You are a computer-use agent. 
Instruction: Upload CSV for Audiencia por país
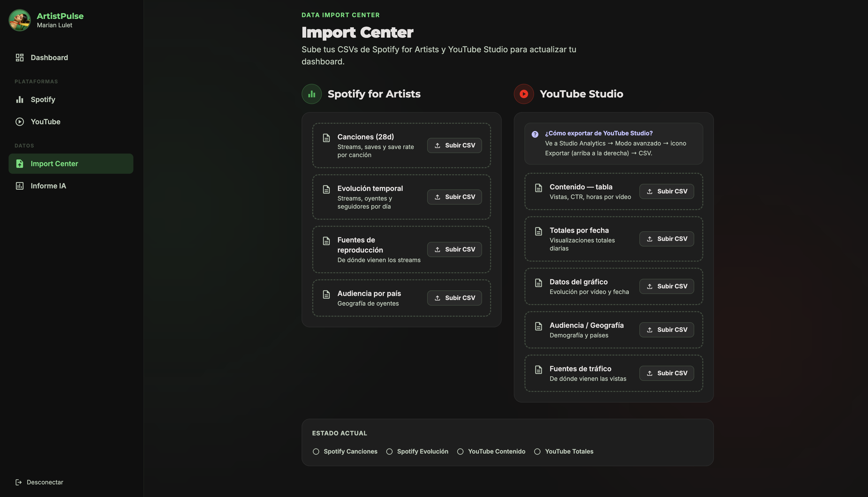(x=454, y=298)
